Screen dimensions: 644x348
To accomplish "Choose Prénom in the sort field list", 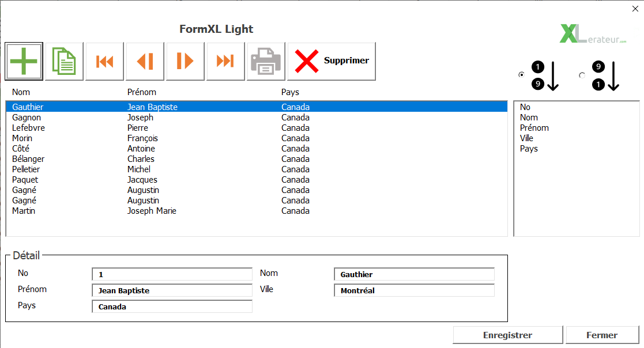I will coord(576,128).
